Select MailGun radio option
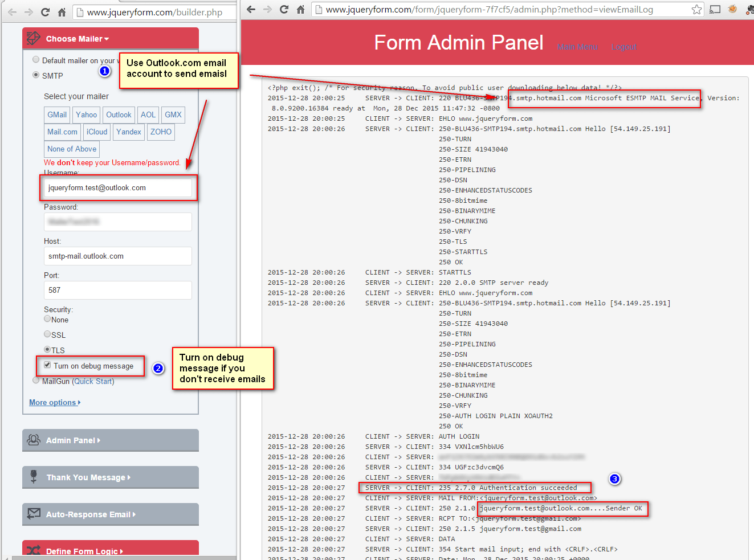The width and height of the screenshot is (754, 560). [36, 381]
